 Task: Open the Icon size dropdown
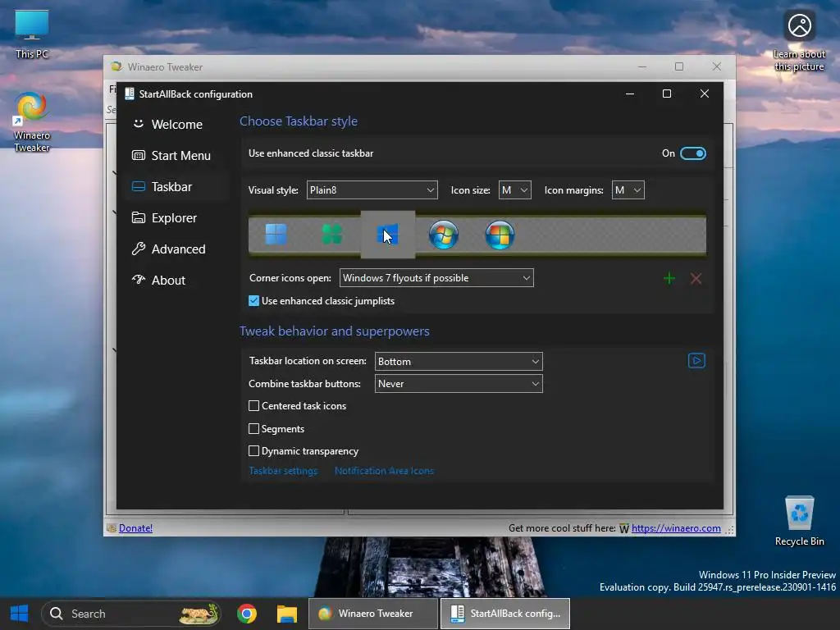[515, 190]
